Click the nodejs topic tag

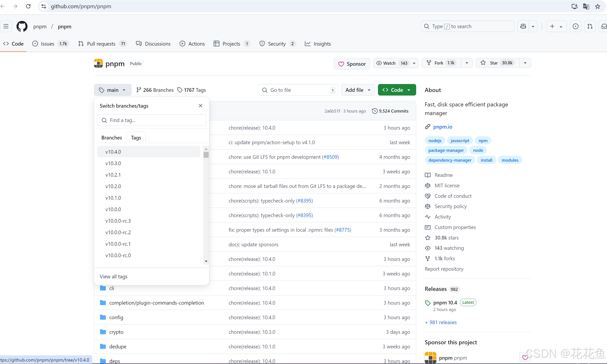click(x=435, y=141)
